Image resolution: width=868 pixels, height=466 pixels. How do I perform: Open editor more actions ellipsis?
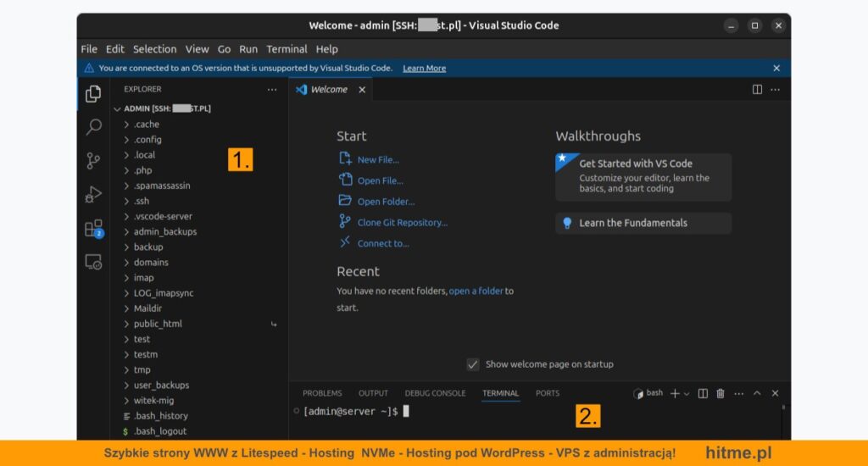tap(775, 90)
